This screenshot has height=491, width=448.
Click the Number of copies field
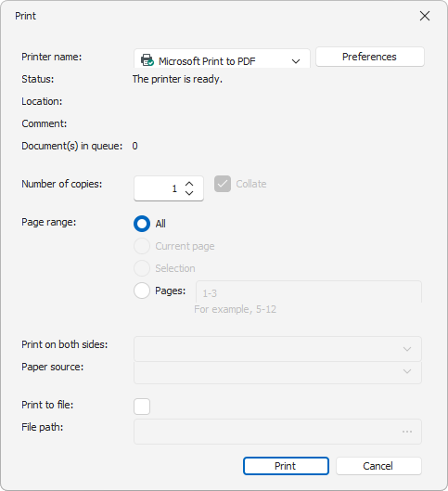[x=169, y=188]
